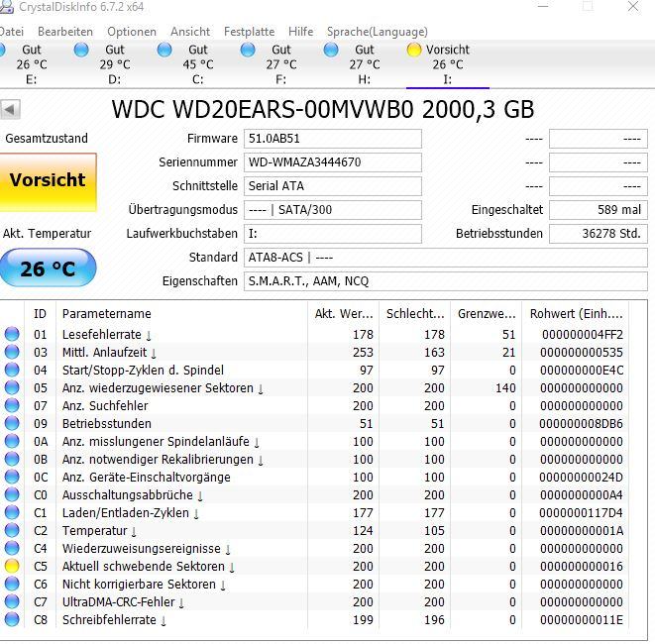Click the Standard field ATA8-ACS

click(446, 258)
